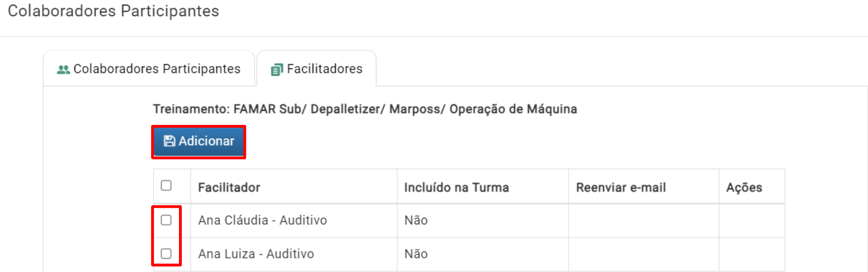
Task: Click the Treinamento FAMAR Sub description text
Action: tap(365, 109)
